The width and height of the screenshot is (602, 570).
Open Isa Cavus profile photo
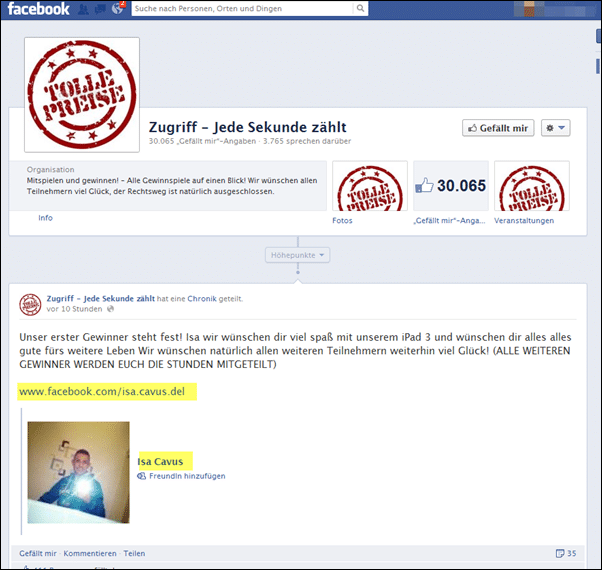coord(78,472)
